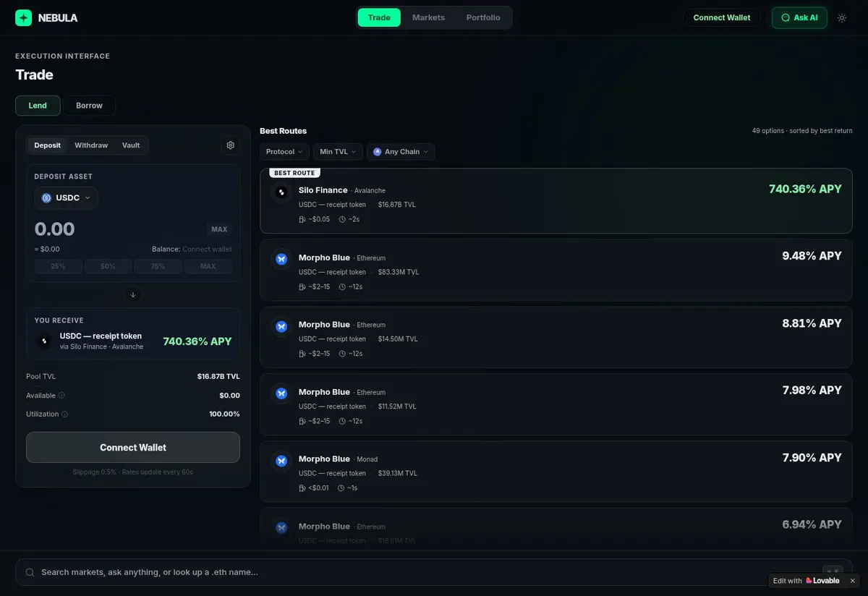Open the Any Chain filter dropdown
The width and height of the screenshot is (868, 596).
(x=401, y=152)
